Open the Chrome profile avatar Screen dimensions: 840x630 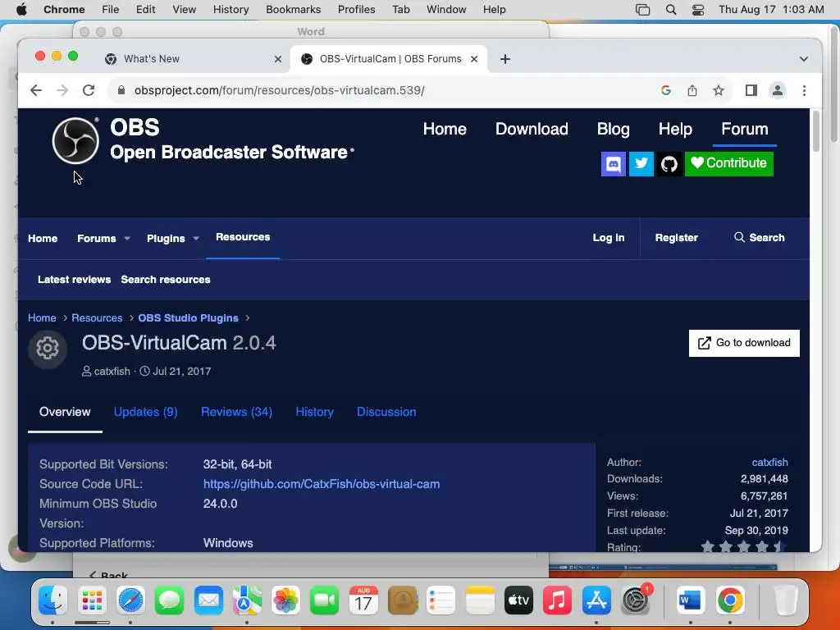[778, 90]
